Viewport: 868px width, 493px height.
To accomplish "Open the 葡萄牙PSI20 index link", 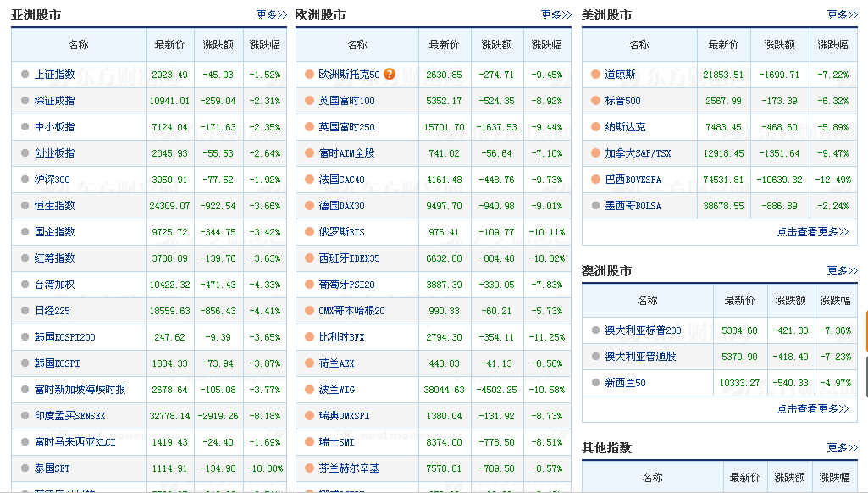I will click(346, 285).
